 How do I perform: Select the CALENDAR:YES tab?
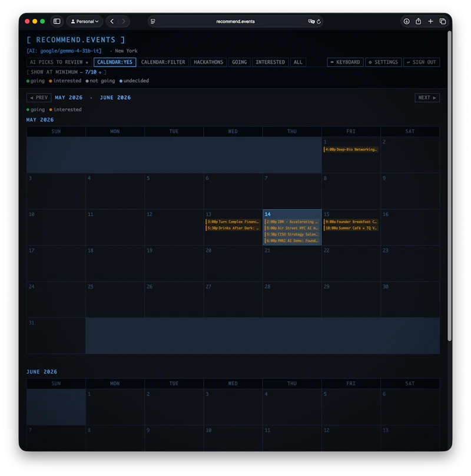(115, 62)
